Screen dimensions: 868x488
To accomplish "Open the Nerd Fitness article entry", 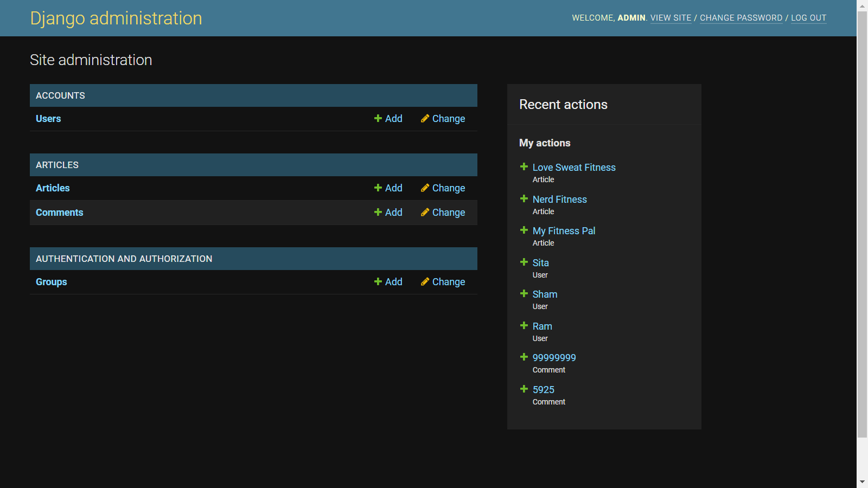I will pos(559,199).
